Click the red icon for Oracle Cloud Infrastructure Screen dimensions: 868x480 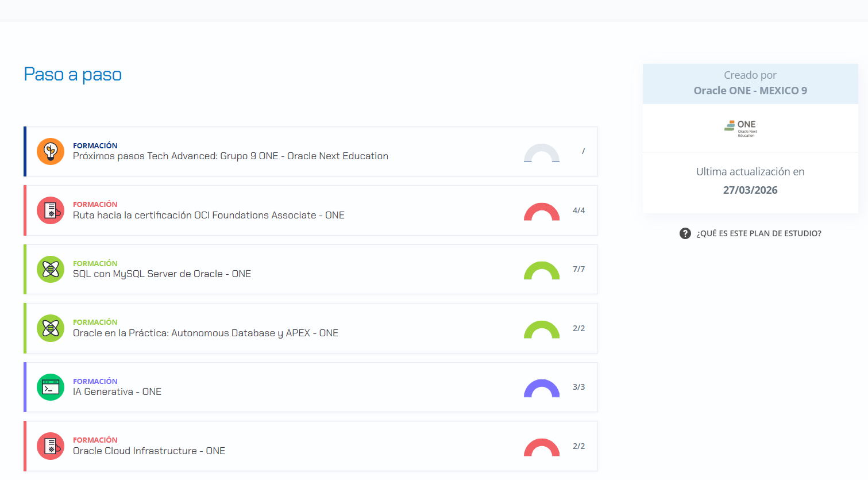point(51,446)
